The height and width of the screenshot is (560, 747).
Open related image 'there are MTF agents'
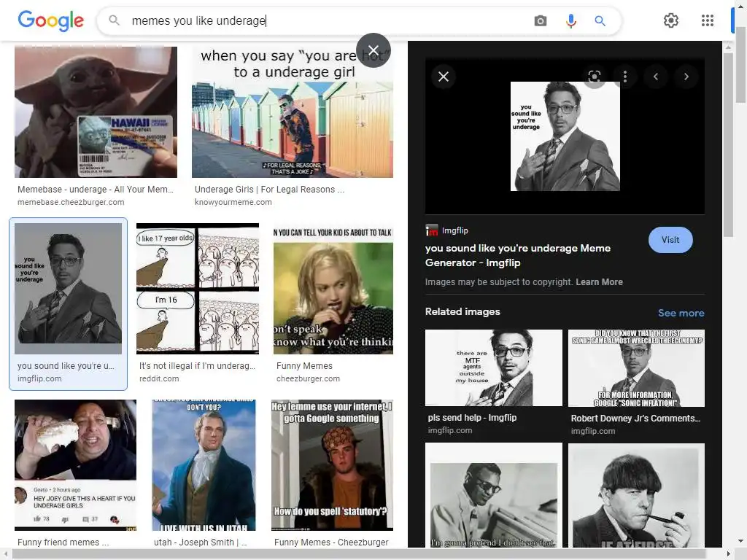pyautogui.click(x=494, y=367)
